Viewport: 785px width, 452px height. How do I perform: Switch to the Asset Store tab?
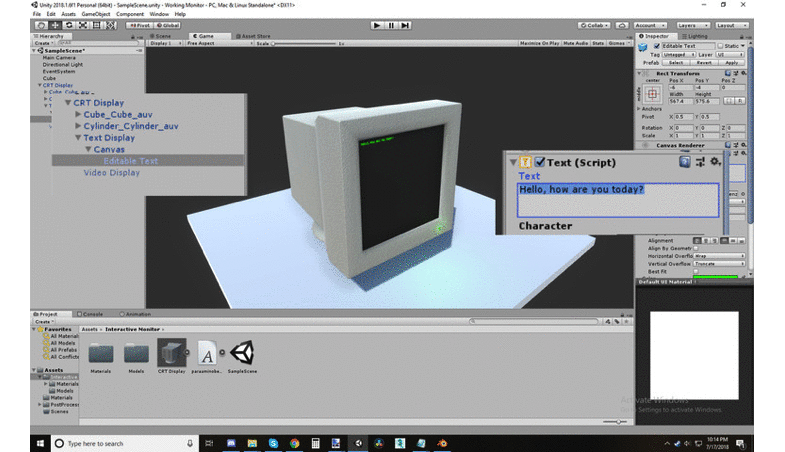tap(253, 36)
